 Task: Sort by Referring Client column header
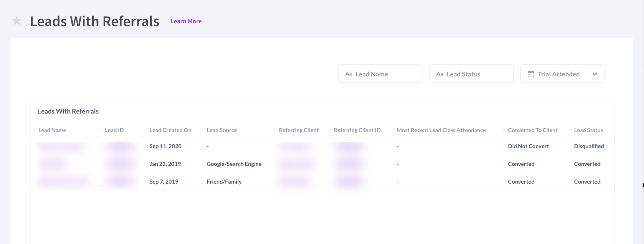pos(299,130)
